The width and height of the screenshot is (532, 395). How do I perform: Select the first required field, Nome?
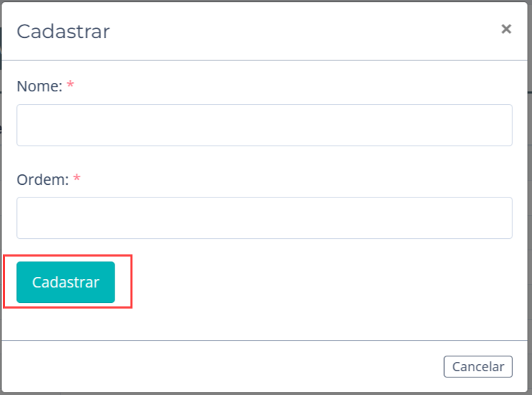[264, 125]
